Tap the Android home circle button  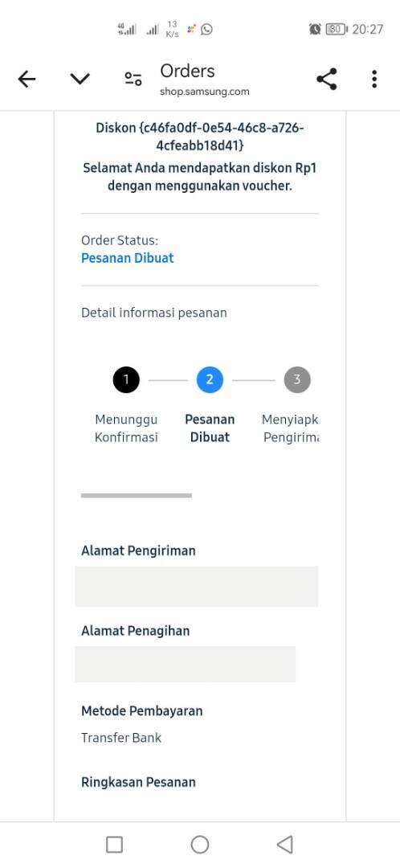pos(200,845)
